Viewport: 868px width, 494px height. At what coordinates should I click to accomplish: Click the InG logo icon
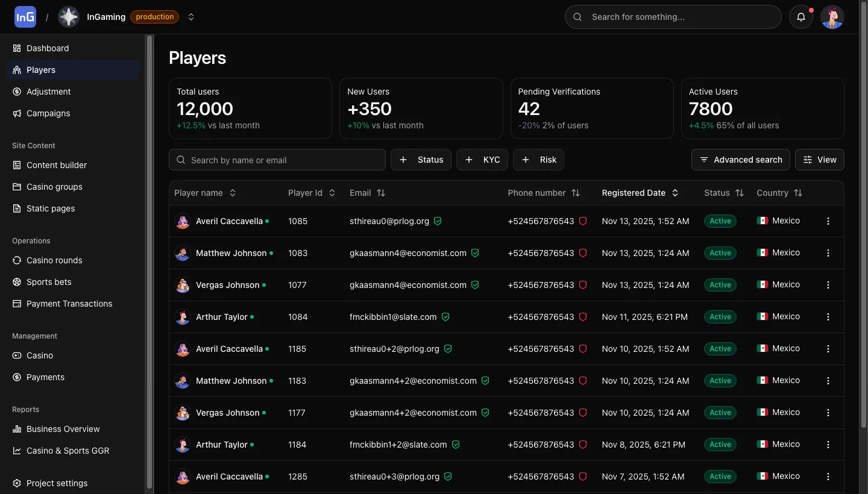25,17
